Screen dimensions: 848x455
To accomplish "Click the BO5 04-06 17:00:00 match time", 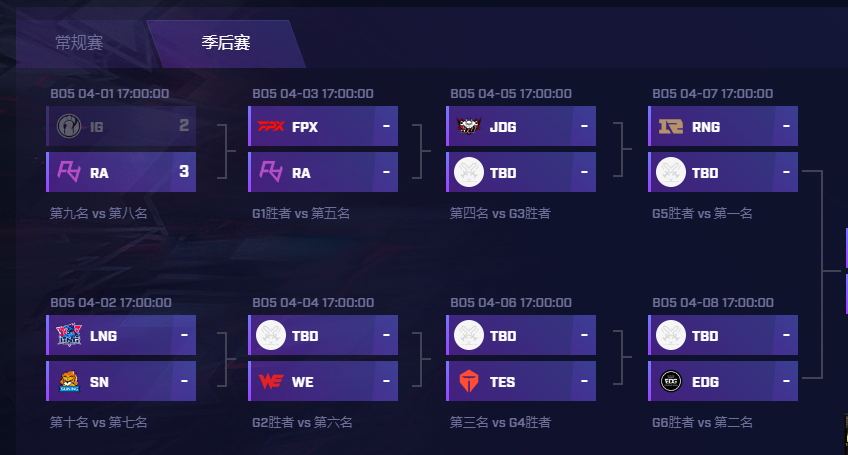I will (511, 302).
